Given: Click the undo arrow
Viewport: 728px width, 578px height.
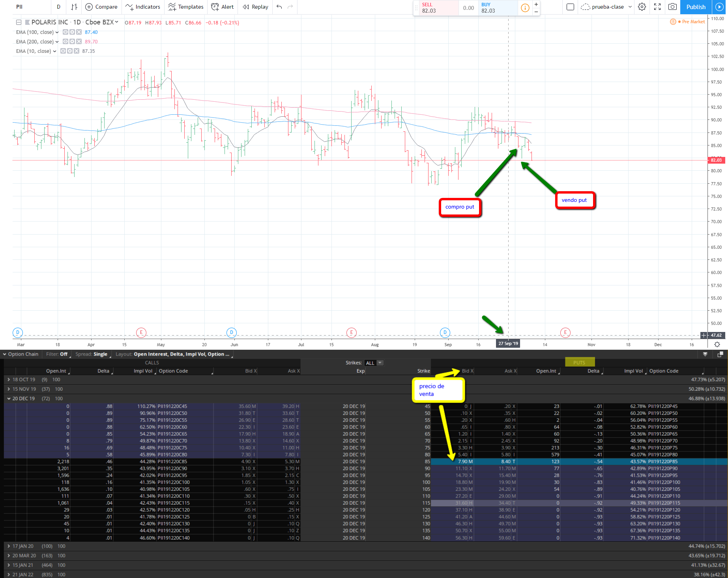Looking at the screenshot, I should click(x=279, y=7).
